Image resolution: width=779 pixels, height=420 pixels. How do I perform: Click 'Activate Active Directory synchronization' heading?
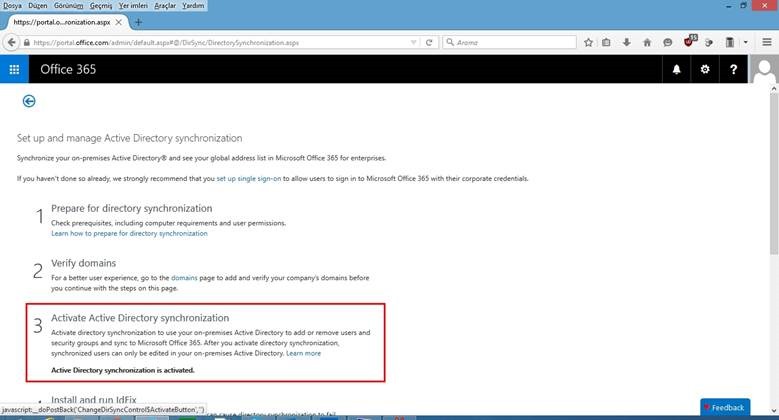[140, 318]
